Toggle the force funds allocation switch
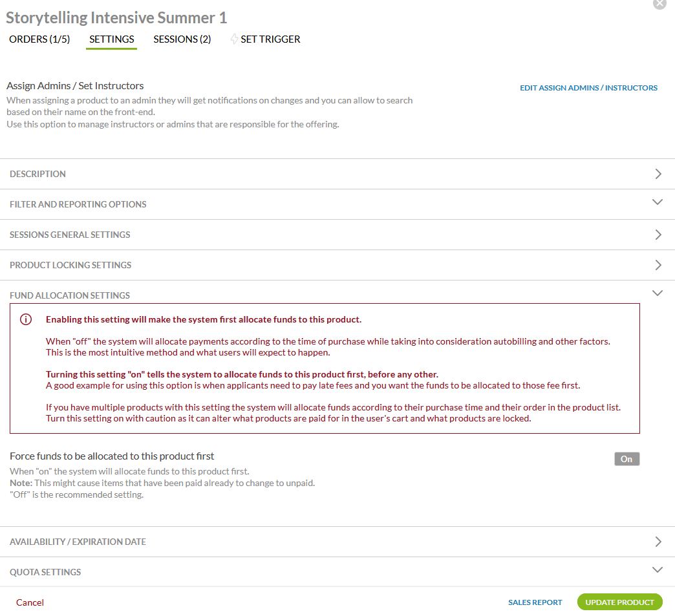675x616 pixels. (x=627, y=459)
